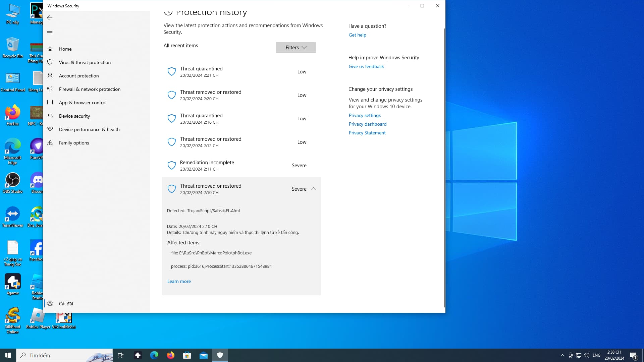Open Home from the sidebar
This screenshot has height=362, width=644.
click(x=65, y=49)
